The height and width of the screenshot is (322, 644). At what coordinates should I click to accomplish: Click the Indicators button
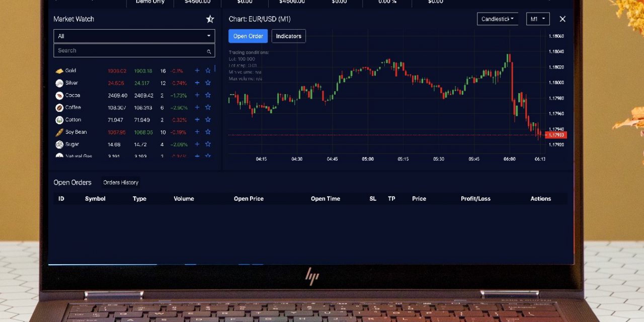pyautogui.click(x=289, y=36)
